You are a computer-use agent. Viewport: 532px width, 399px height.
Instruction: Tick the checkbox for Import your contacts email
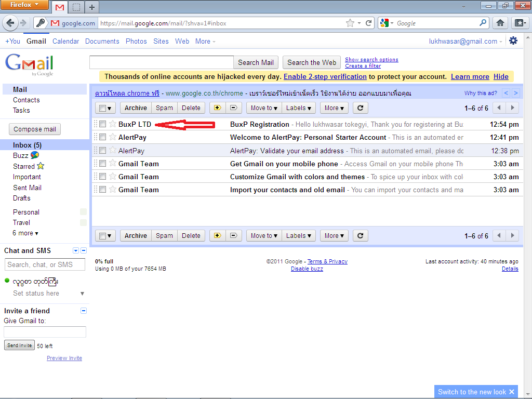pos(102,189)
